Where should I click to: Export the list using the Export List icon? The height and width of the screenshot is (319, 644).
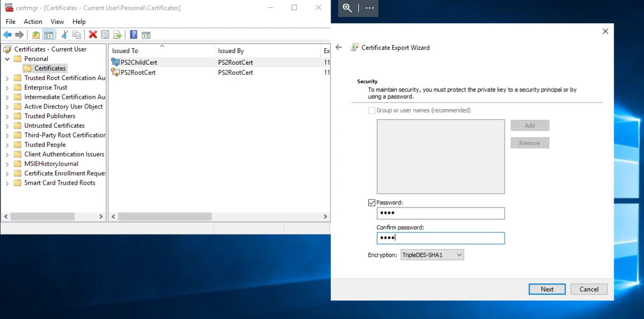[117, 35]
